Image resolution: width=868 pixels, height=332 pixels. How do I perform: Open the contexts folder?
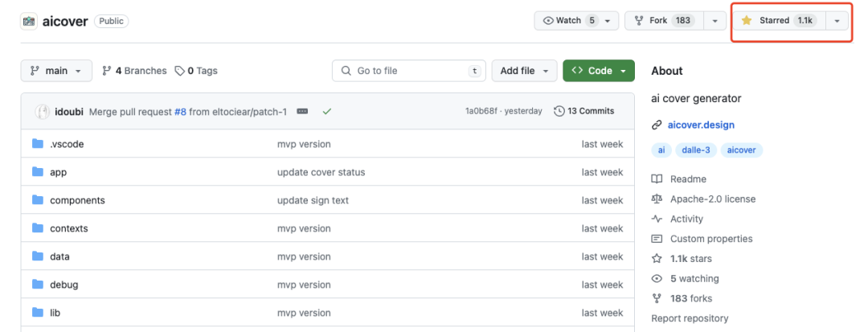click(x=68, y=228)
